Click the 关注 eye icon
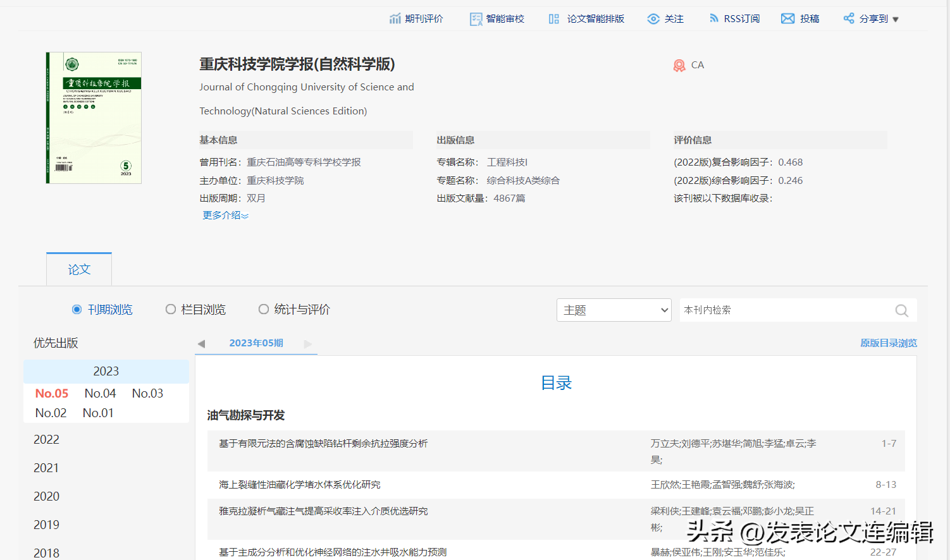The width and height of the screenshot is (950, 560). coord(653,19)
